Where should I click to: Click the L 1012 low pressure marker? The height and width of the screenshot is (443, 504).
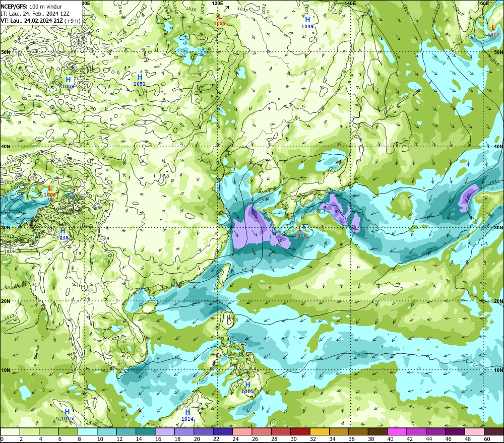[x=493, y=31]
